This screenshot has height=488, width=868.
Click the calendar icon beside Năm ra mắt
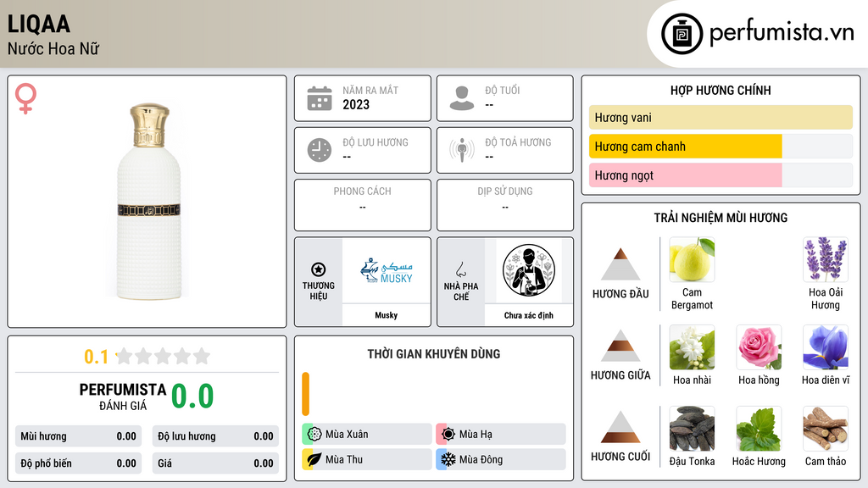(x=320, y=98)
